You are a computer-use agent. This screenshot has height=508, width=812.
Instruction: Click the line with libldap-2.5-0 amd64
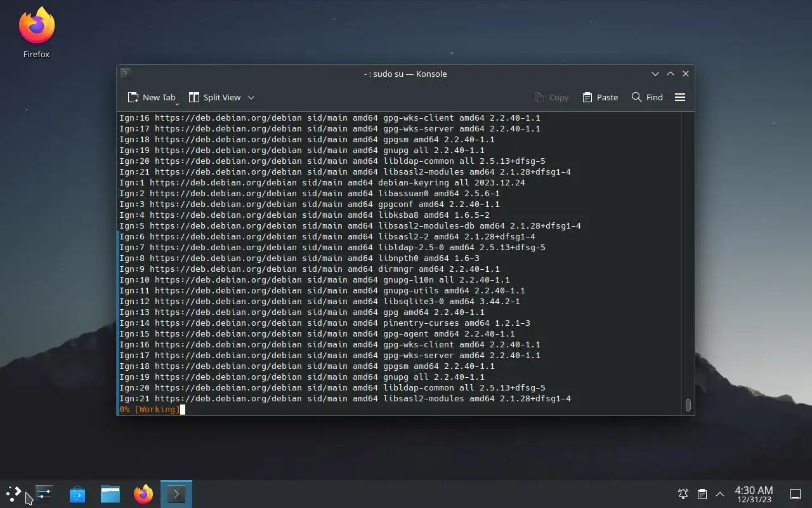332,248
